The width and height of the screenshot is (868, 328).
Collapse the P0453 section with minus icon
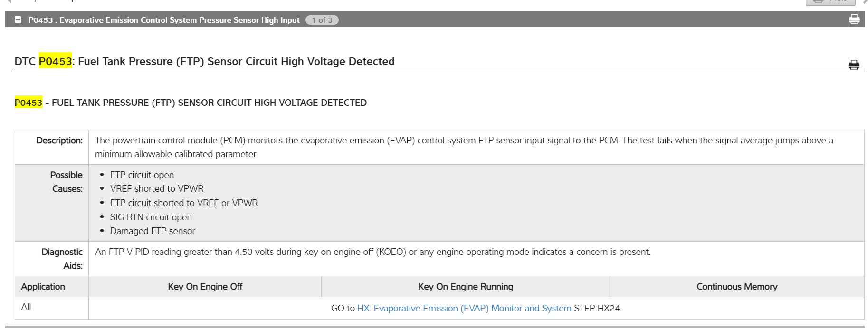(x=18, y=20)
